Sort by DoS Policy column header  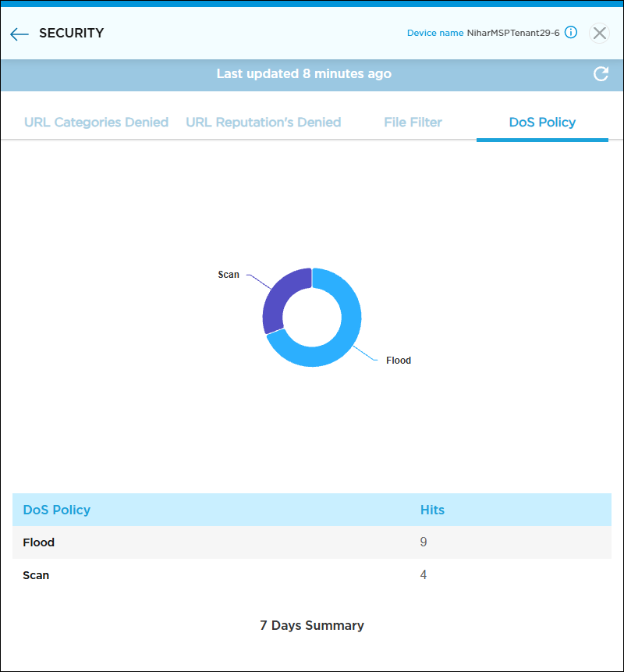coord(57,510)
